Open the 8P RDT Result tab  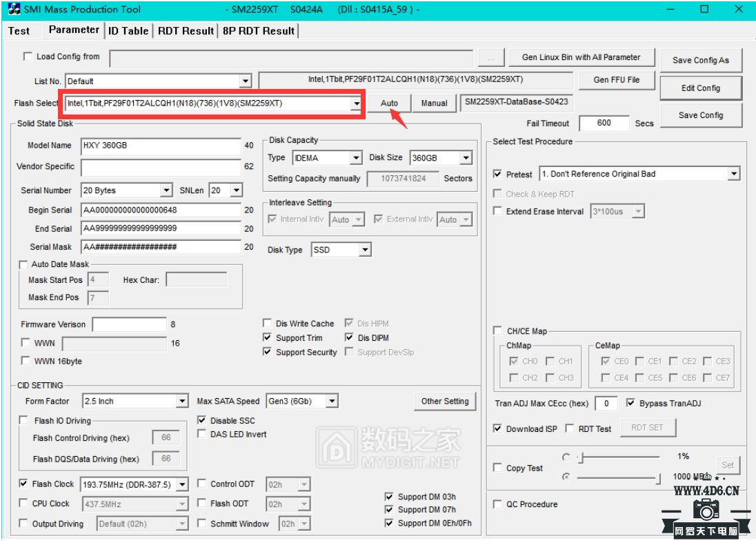pyautogui.click(x=259, y=31)
